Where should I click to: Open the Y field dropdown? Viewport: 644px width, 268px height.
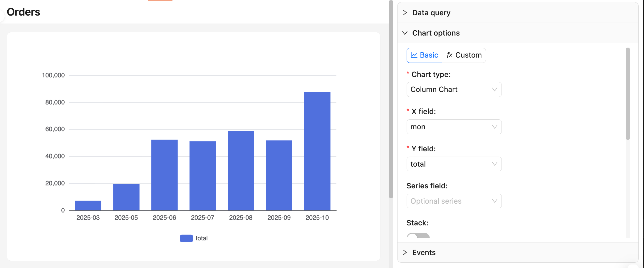coord(454,164)
